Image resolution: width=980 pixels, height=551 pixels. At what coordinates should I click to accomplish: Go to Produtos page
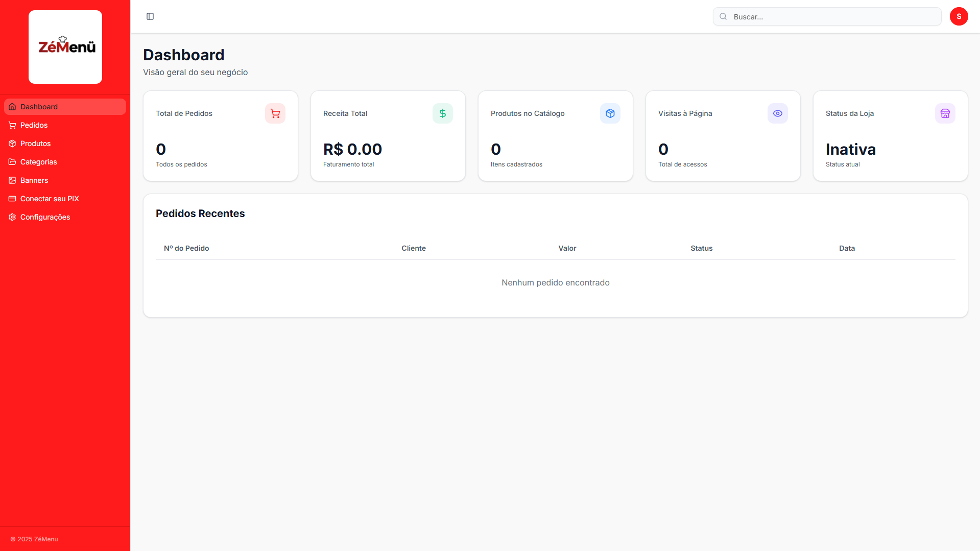click(x=35, y=143)
